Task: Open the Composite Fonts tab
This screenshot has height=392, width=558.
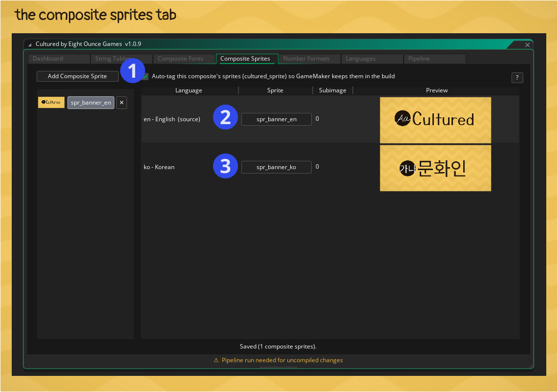Action: (x=184, y=59)
